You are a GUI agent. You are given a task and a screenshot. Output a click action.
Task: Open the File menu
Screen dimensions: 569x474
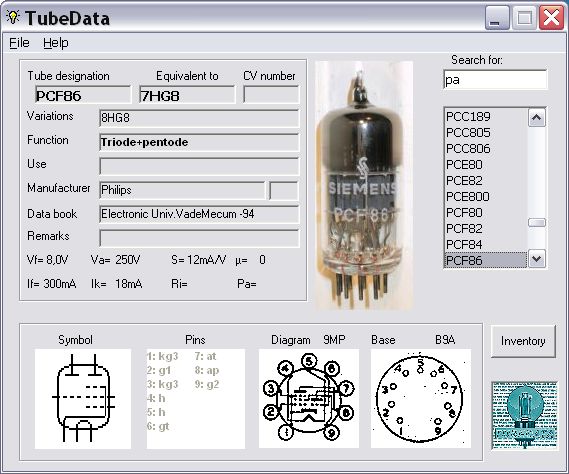[x=19, y=43]
